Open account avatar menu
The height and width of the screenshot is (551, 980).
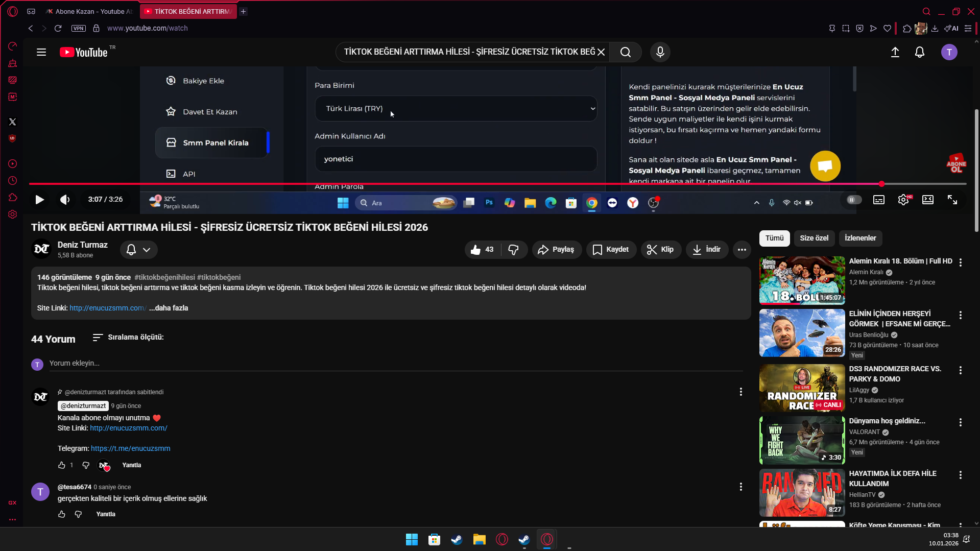949,52
